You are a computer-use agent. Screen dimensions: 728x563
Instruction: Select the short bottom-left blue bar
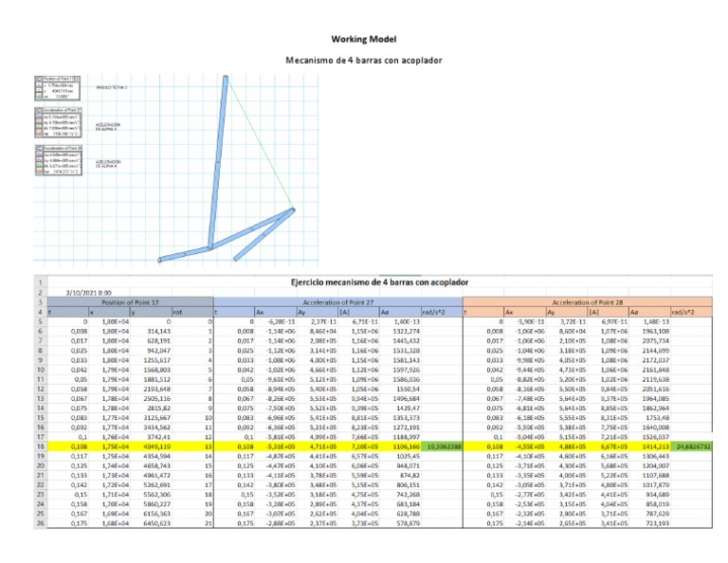point(185,255)
